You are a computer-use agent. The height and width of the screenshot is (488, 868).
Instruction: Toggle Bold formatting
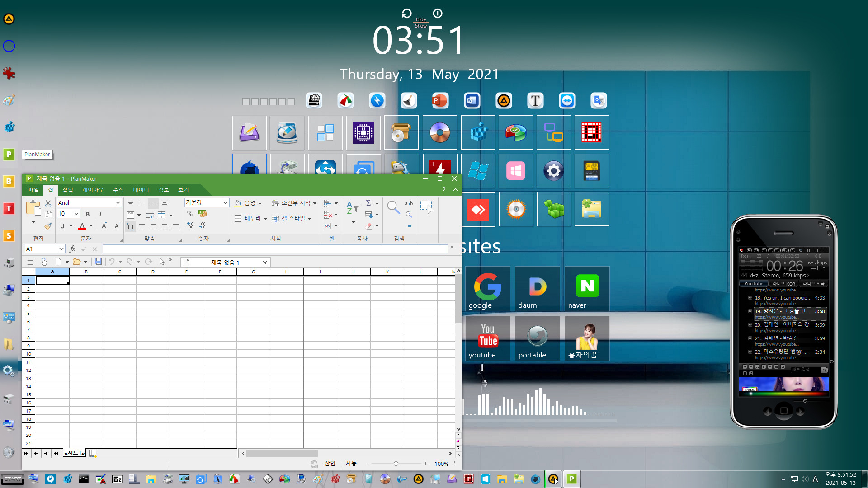pos(88,214)
